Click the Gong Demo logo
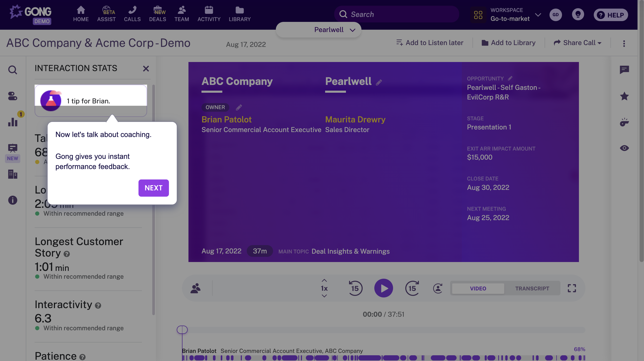The image size is (644, 361). [30, 15]
